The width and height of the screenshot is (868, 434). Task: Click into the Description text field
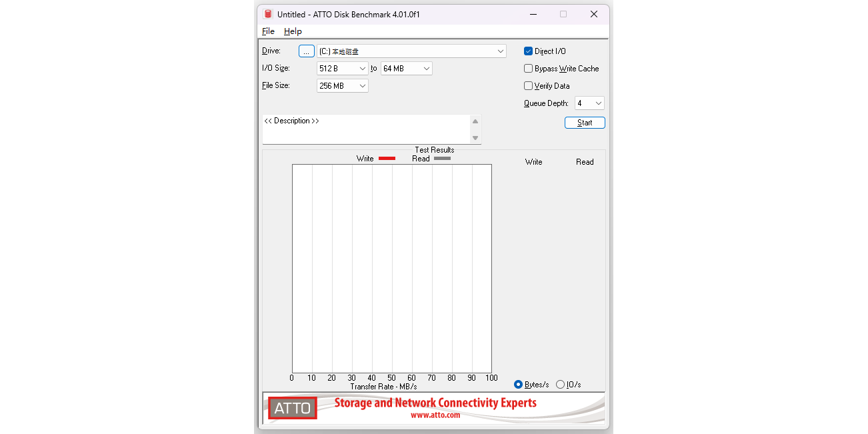coord(366,129)
